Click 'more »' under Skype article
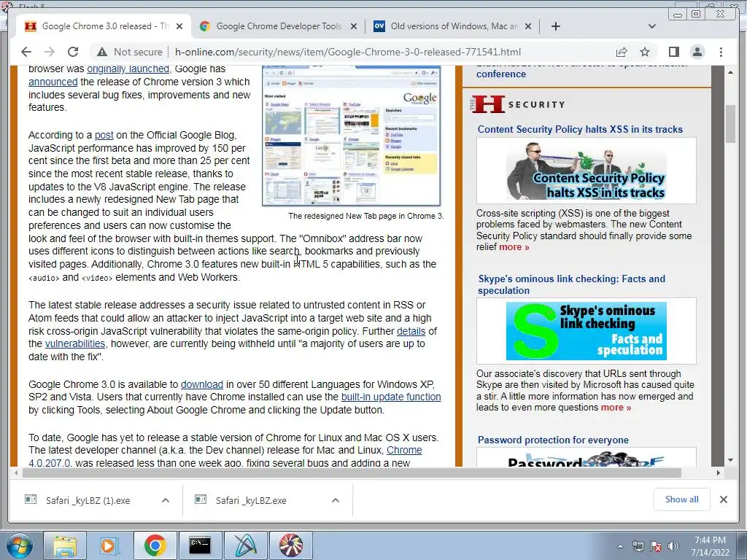Image resolution: width=747 pixels, height=560 pixels. (616, 408)
